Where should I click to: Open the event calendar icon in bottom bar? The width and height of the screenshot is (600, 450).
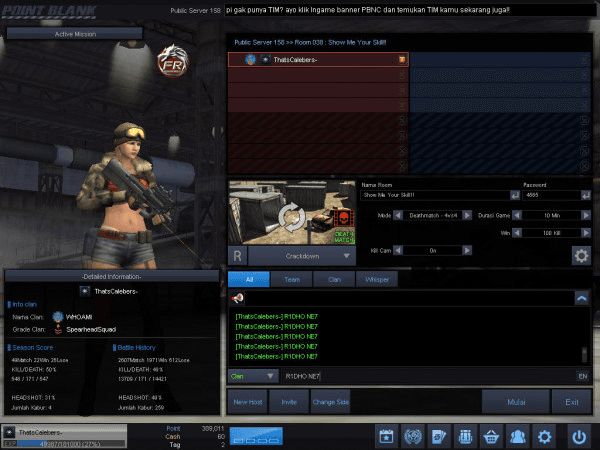point(386,436)
